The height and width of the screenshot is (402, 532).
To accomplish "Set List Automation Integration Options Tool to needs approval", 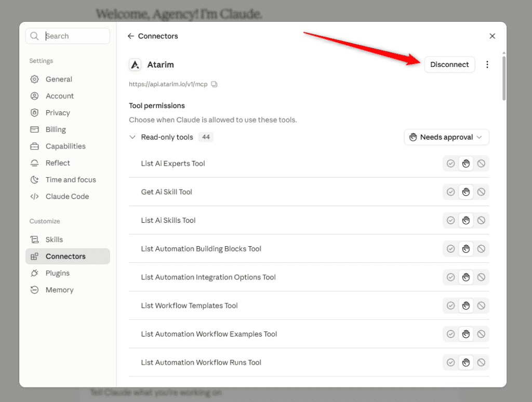I will [x=466, y=277].
